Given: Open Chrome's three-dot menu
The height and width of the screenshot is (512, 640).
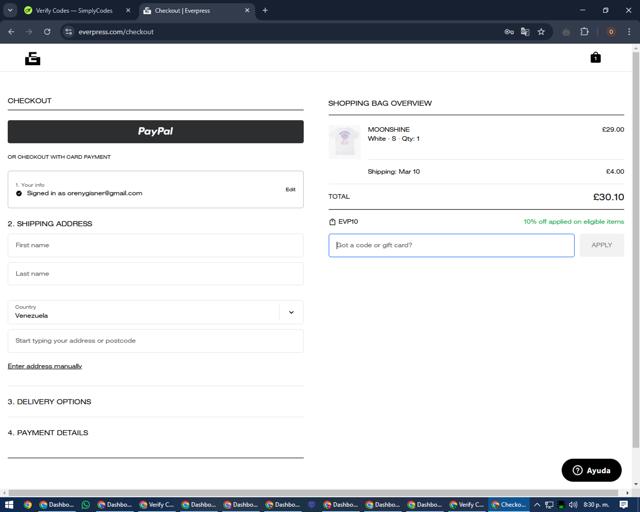Looking at the screenshot, I should pyautogui.click(x=629, y=32).
